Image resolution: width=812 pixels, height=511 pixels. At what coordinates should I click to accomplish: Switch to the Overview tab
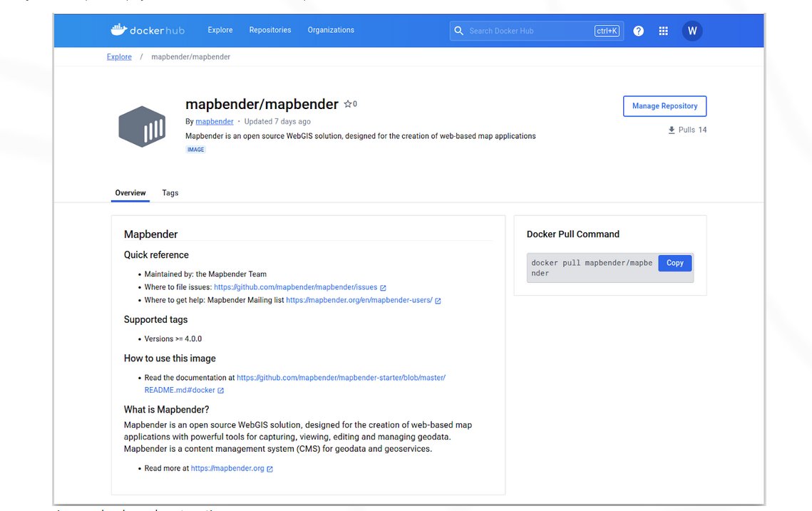pos(130,192)
